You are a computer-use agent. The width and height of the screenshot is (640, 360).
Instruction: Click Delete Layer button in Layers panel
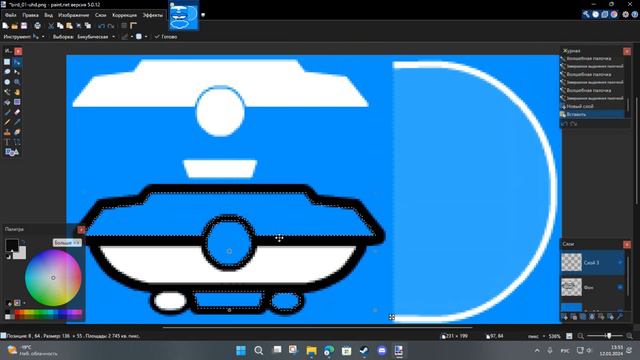pyautogui.click(x=573, y=316)
